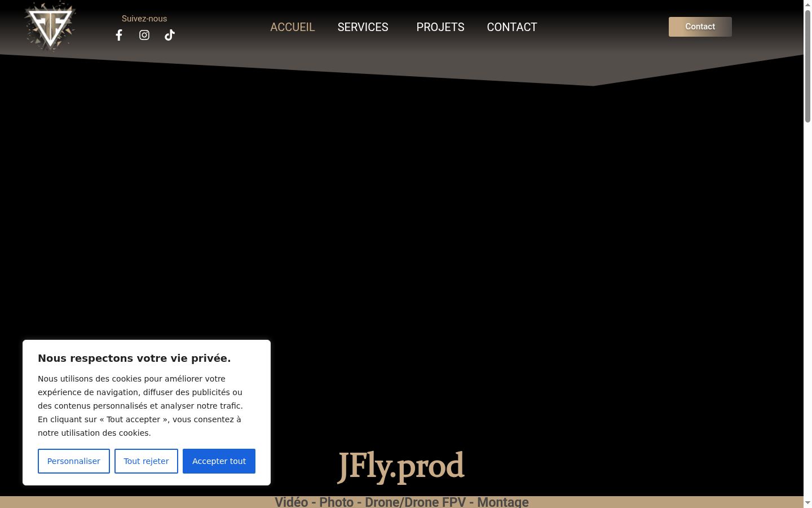
Task: Click the vertical scrollbar thumb
Action: (x=807, y=65)
